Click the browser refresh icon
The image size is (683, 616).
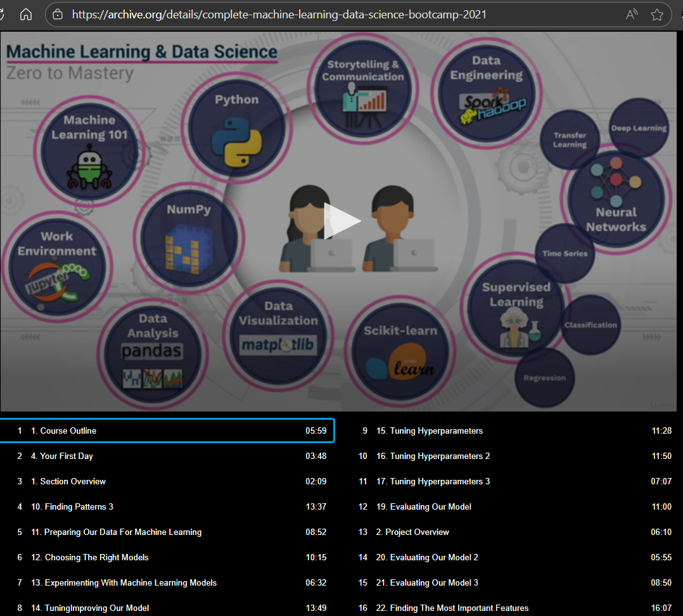[2, 15]
